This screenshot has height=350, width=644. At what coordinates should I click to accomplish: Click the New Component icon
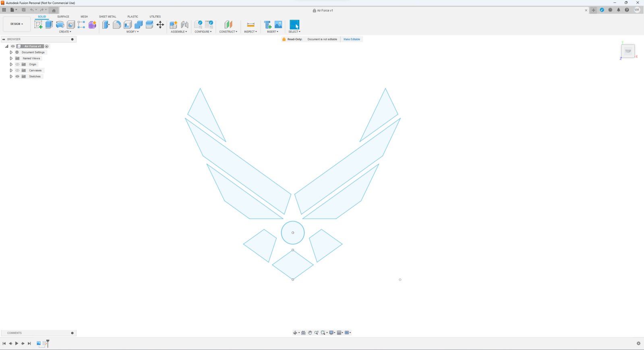(x=174, y=25)
